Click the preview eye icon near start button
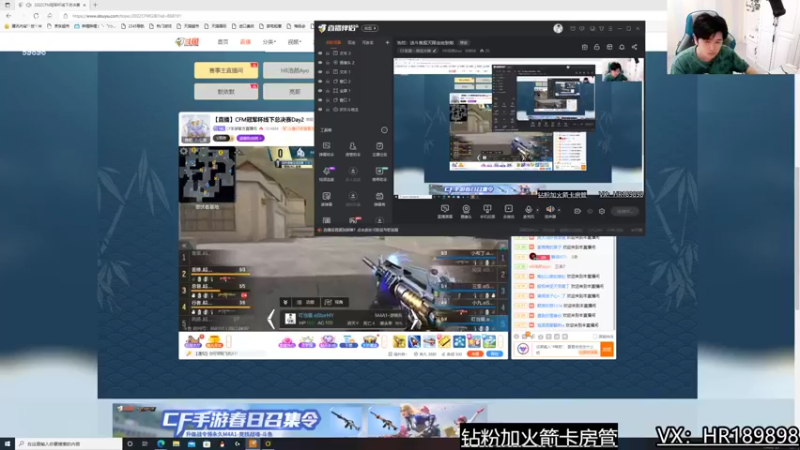The height and width of the screenshot is (450, 800). click(590, 211)
